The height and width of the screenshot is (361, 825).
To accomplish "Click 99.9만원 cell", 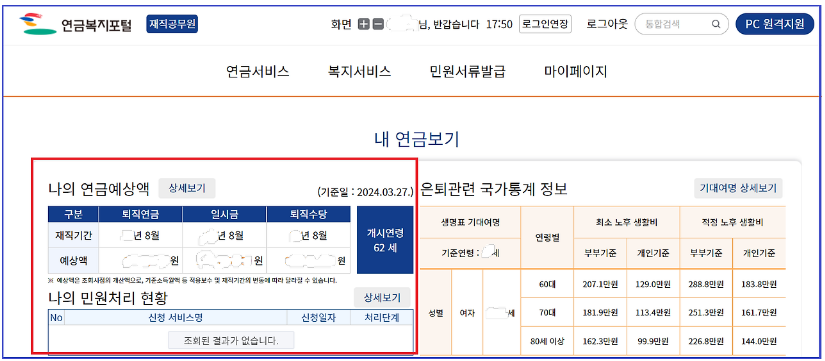I will (653, 340).
